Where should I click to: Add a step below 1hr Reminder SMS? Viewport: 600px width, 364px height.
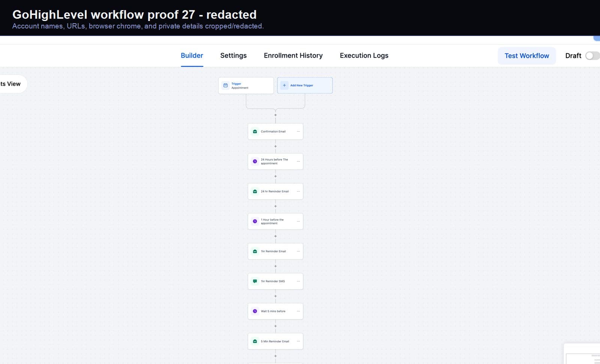point(276,296)
